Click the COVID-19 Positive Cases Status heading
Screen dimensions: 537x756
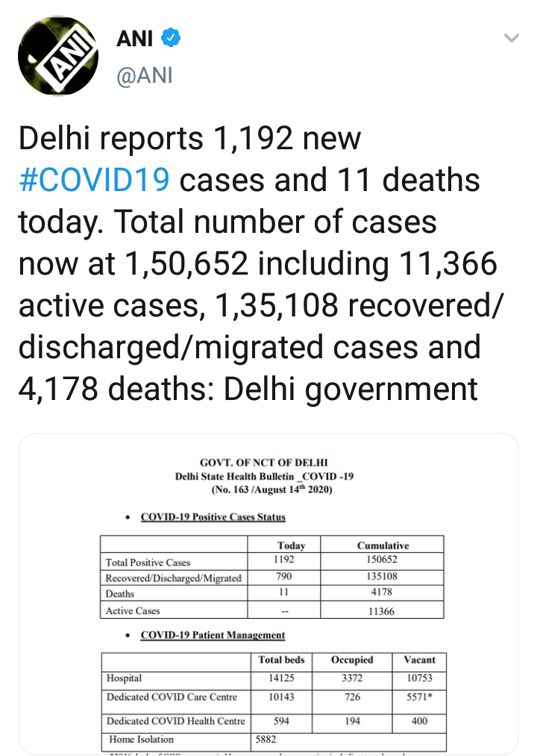pos(213,517)
